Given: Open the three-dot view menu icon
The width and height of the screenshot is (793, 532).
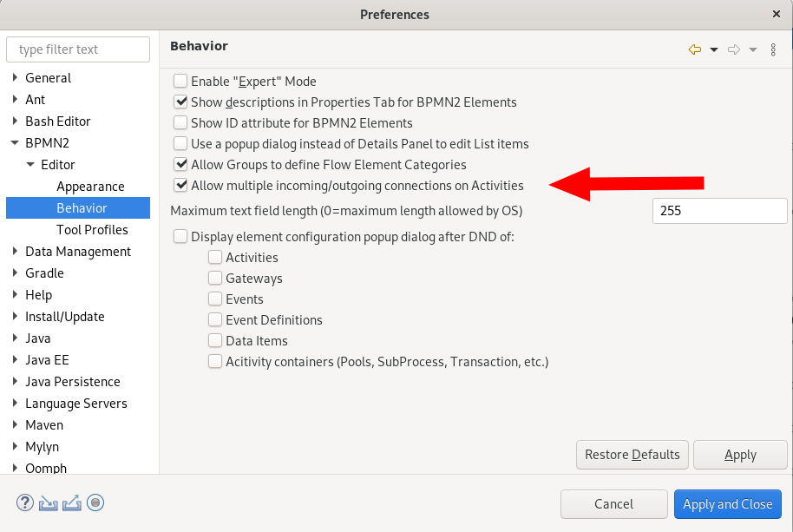Looking at the screenshot, I should [x=773, y=49].
